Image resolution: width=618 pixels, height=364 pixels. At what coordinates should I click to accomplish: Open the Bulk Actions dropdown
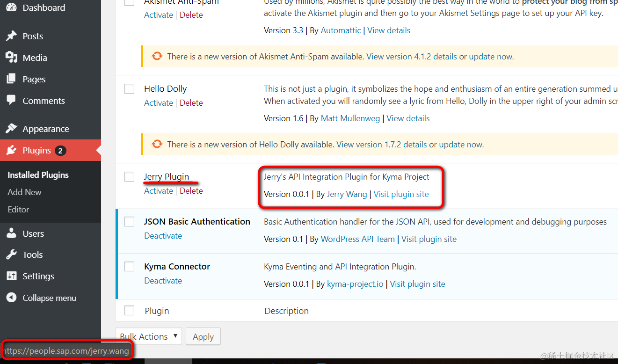coord(149,336)
